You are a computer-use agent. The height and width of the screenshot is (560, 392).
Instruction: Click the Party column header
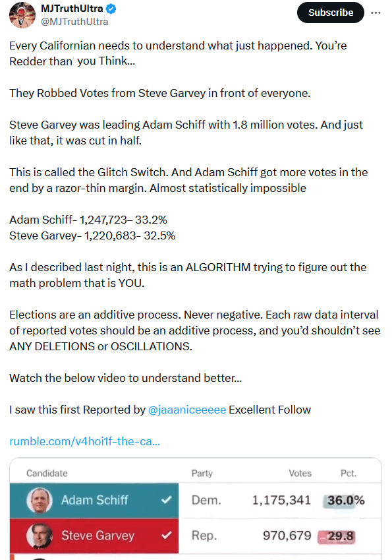click(202, 473)
